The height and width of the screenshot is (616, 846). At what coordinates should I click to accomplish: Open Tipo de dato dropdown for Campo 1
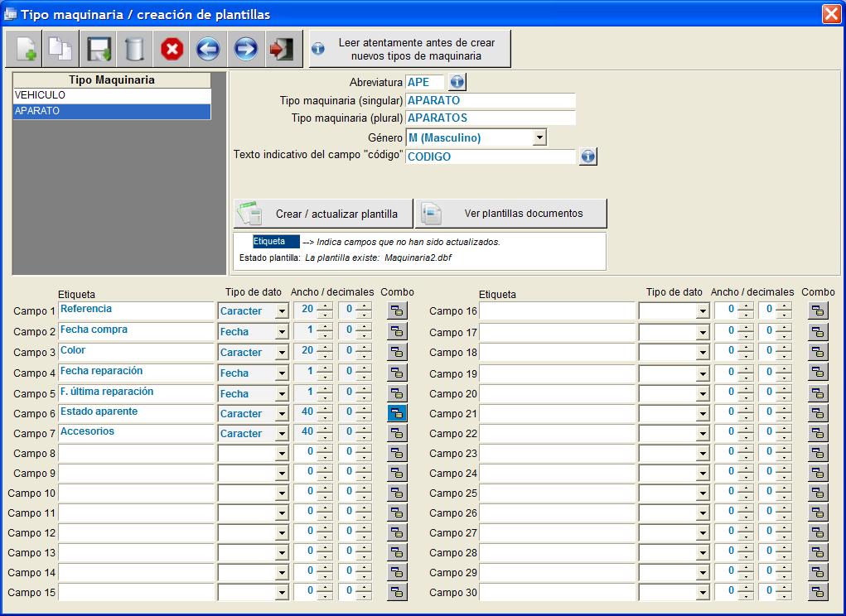click(282, 311)
